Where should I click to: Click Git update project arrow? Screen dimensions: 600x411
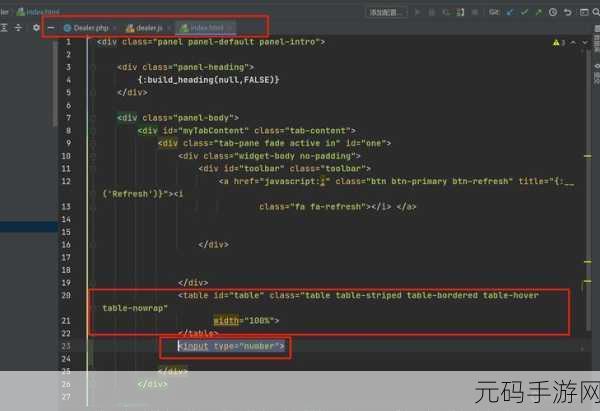click(x=510, y=12)
